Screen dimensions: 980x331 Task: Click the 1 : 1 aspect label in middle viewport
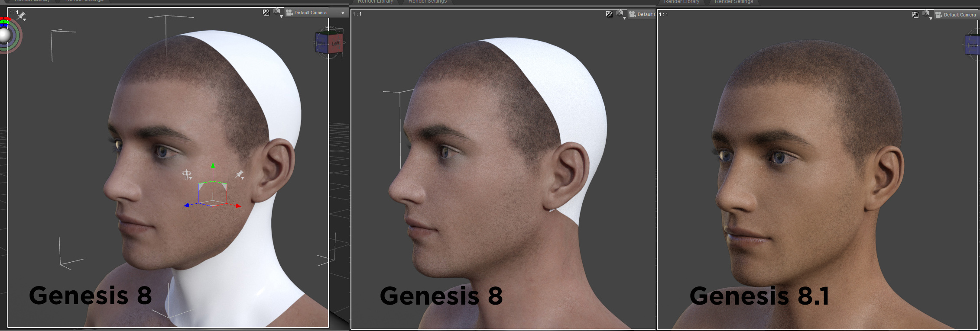(357, 14)
